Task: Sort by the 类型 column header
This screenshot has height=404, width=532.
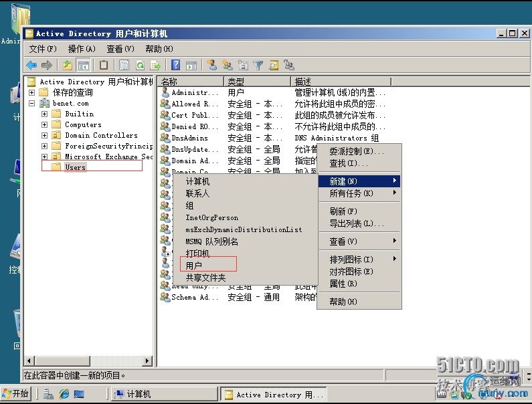Action: tap(257, 82)
